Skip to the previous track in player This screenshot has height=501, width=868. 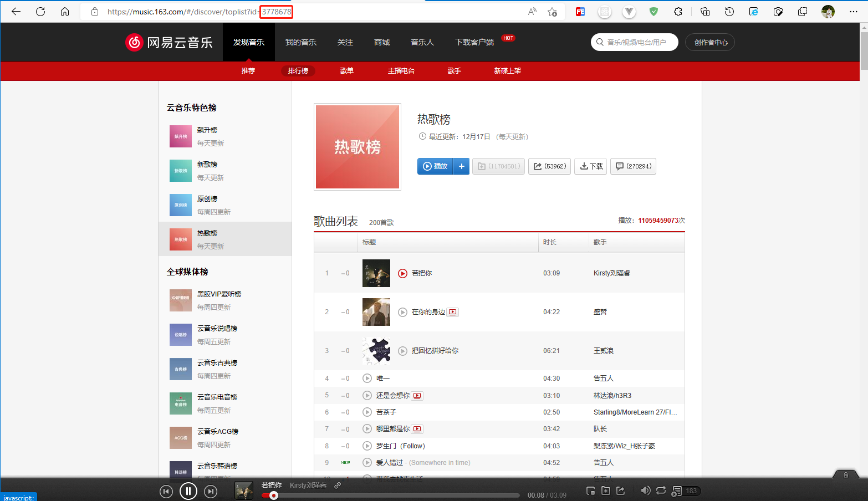coord(166,492)
